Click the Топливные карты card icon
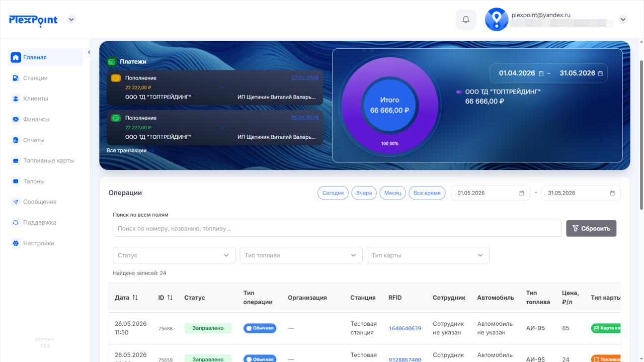This screenshot has height=362, width=644. click(x=16, y=160)
